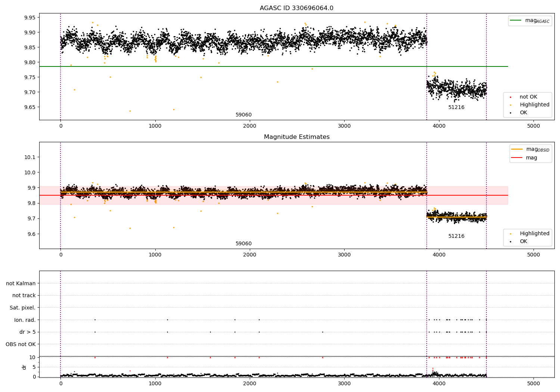Screen dimensions: 560x392
Task: Click the 'Magnitude Estimates' plot title
Action: tap(296, 137)
